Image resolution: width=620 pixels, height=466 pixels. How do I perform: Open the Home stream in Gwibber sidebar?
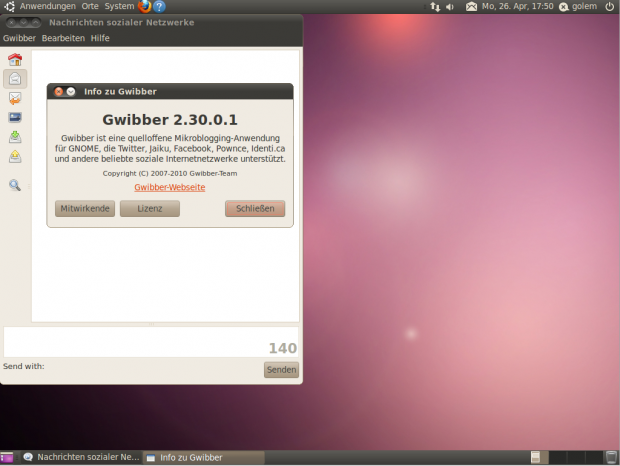15,60
